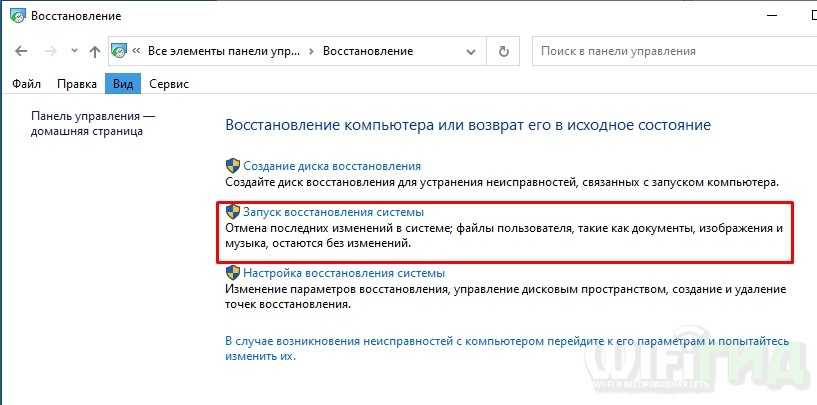This screenshot has height=405, width=817.
Task: Click the location icon inside the address bar
Action: click(x=121, y=51)
